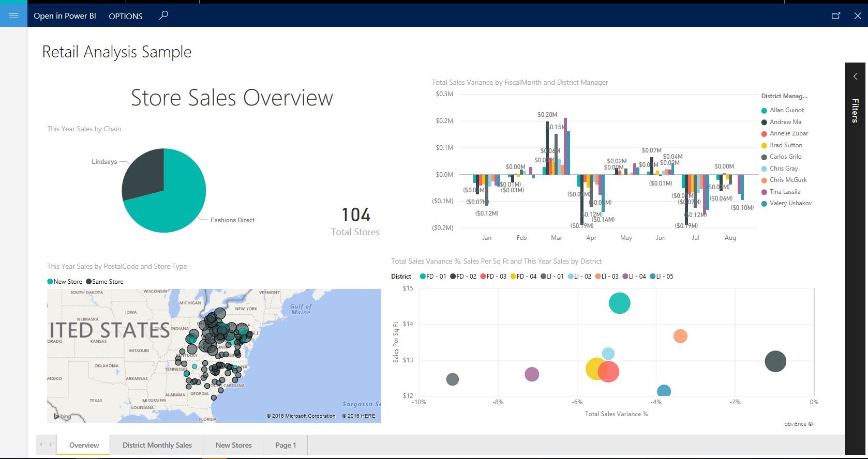This screenshot has width=868, height=459.
Task: Click Chris Gray legend entry
Action: coord(780,169)
